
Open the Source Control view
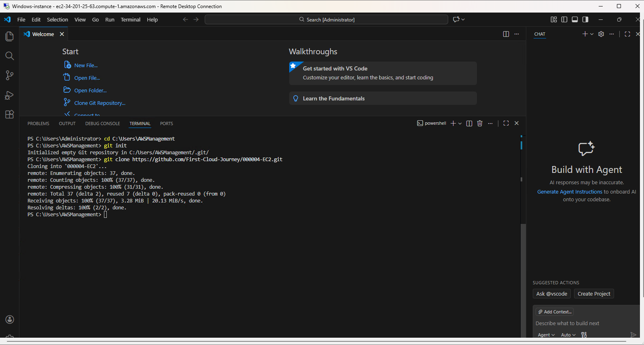(x=10, y=75)
